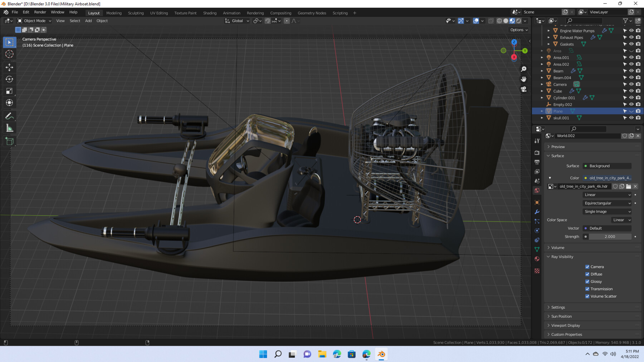644x362 pixels.
Task: Open the Material Properties tab
Action: click(x=537, y=259)
